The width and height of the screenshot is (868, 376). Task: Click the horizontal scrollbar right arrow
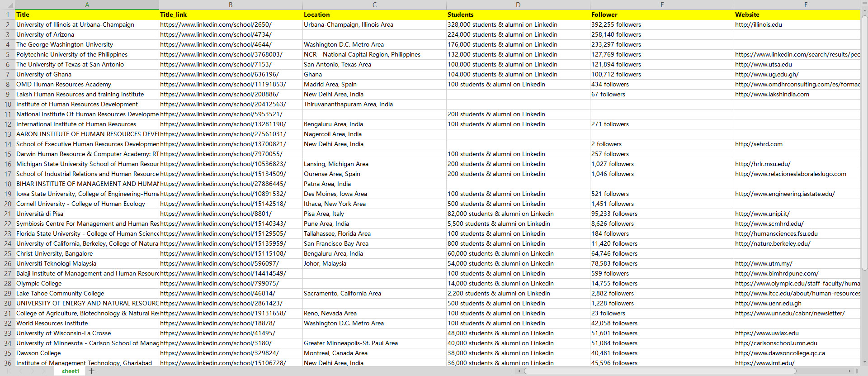coord(850,371)
